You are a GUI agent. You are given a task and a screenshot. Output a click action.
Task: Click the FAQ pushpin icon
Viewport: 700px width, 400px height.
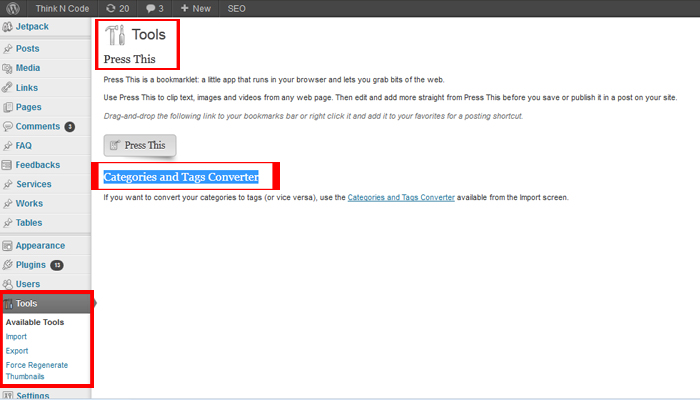coord(7,146)
